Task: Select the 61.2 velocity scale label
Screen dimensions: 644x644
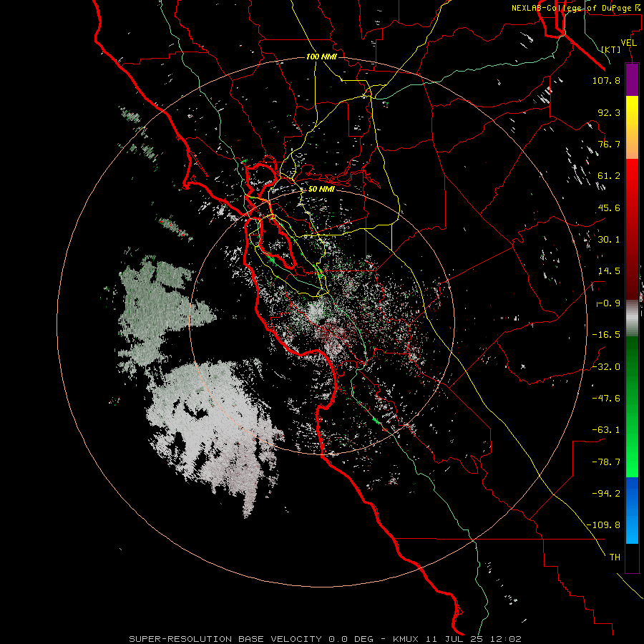Action: tap(609, 176)
